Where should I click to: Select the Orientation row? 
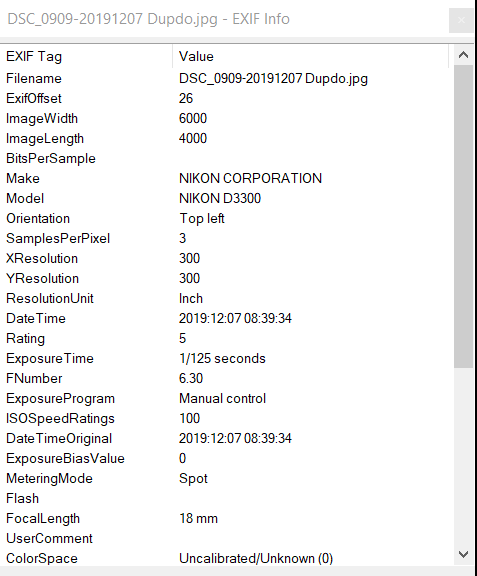(225, 218)
